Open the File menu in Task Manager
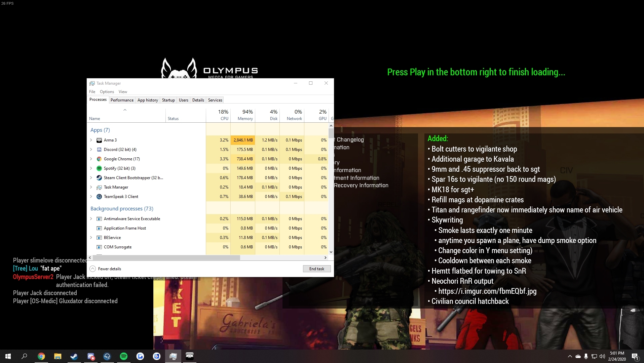The image size is (644, 363). [92, 92]
